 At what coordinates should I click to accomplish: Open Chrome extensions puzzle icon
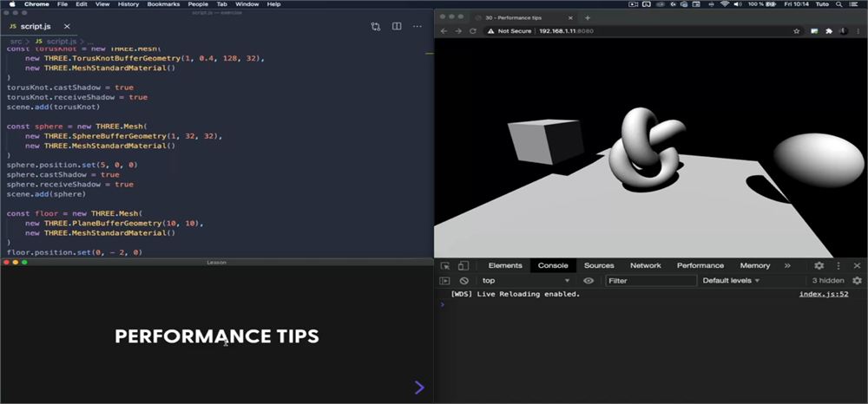tap(829, 31)
